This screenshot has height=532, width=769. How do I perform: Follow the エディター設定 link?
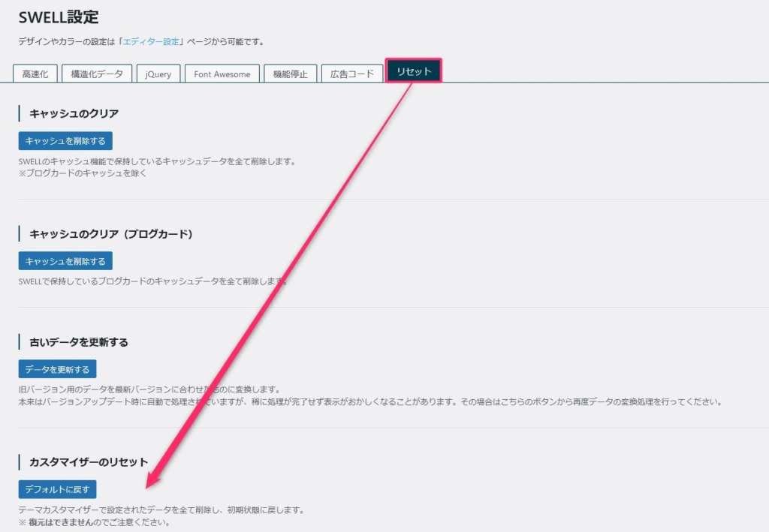tap(151, 41)
